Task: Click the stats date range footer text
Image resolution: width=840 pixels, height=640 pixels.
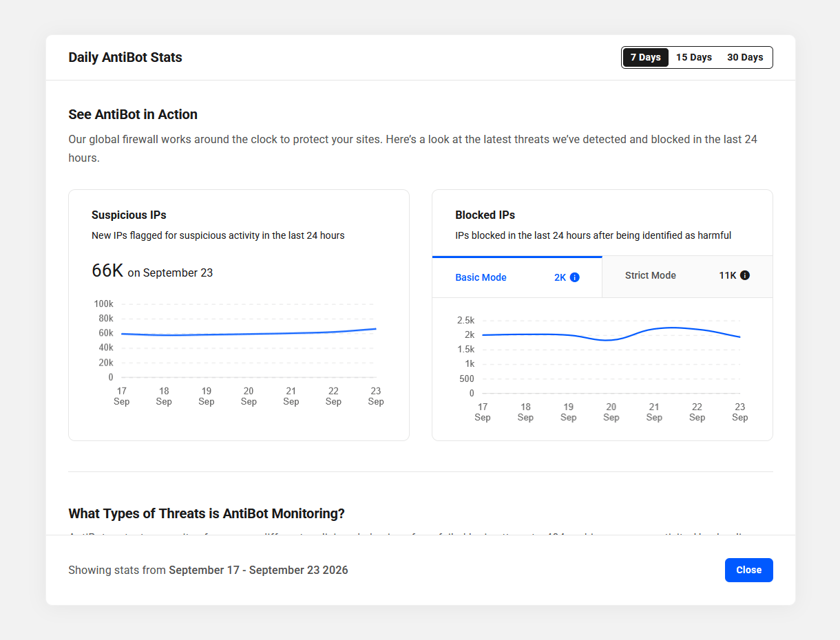Action: point(208,570)
